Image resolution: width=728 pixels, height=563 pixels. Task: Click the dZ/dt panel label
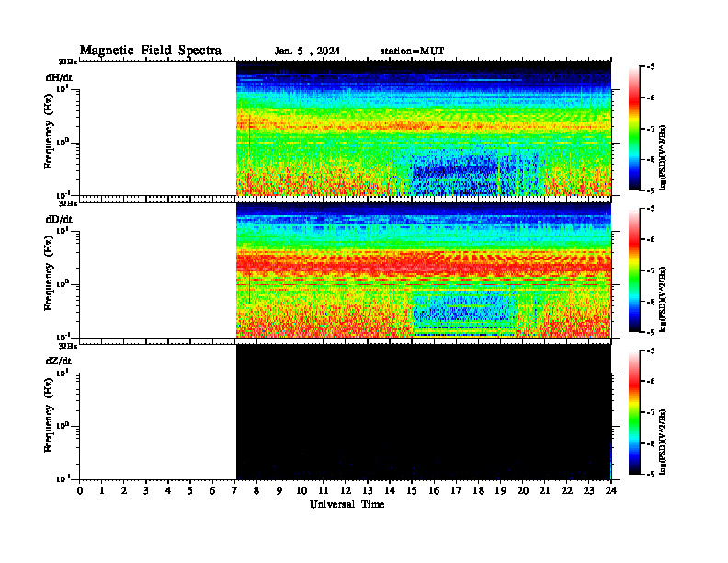59,361
